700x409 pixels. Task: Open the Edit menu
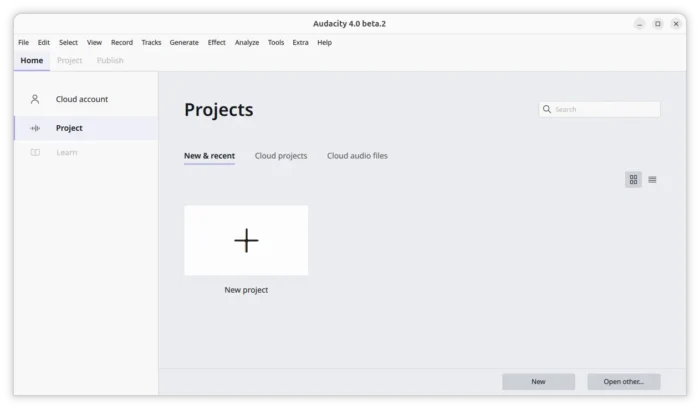tap(44, 42)
